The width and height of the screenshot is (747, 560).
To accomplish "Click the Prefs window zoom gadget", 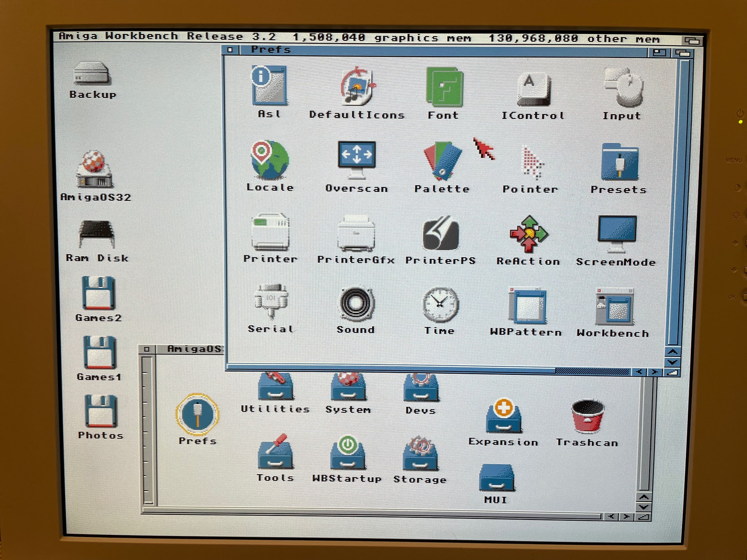I will (659, 52).
